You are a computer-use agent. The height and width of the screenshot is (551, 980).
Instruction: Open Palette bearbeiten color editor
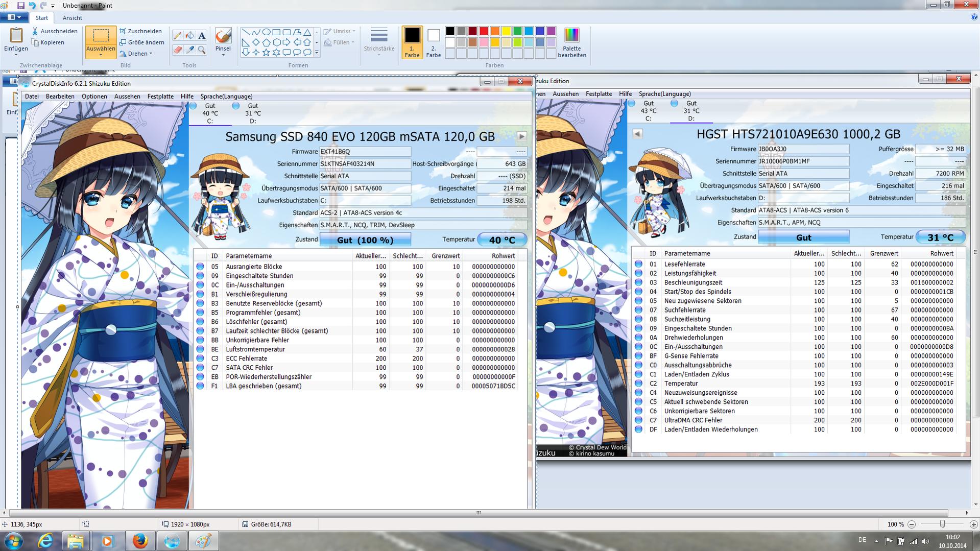(x=572, y=42)
